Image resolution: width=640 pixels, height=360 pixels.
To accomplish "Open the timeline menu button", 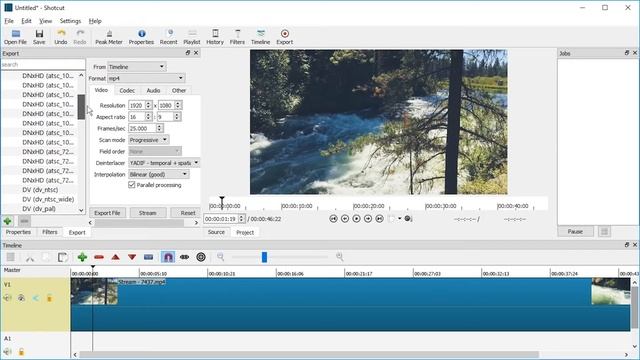I will [11, 257].
